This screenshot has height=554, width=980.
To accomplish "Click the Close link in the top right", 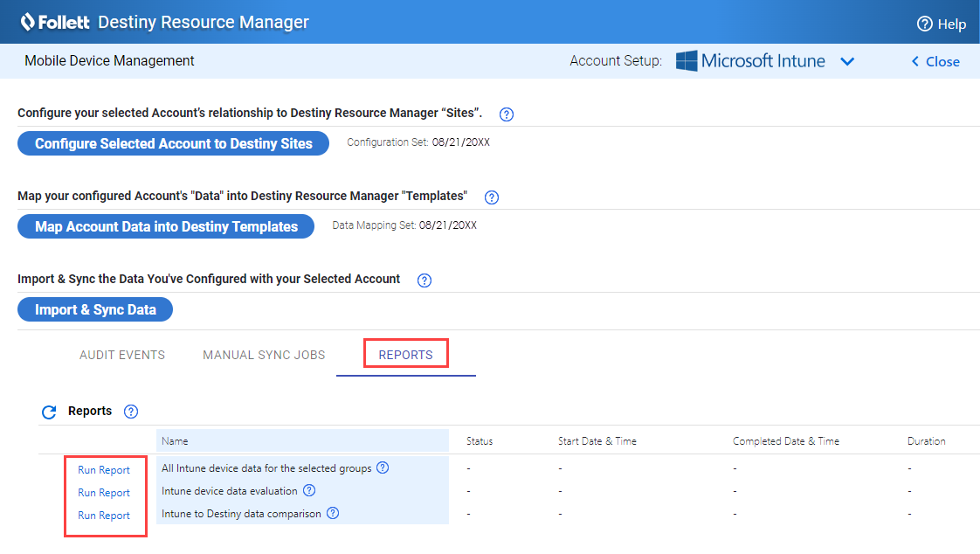I will pyautogui.click(x=935, y=61).
